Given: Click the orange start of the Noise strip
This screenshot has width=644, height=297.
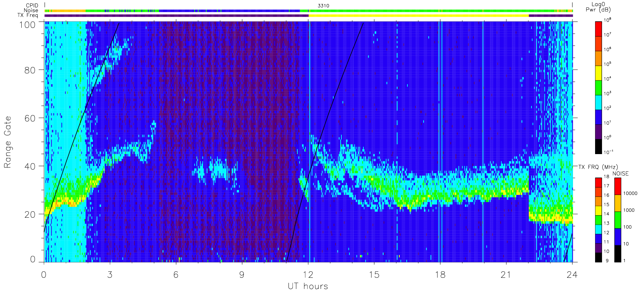Looking at the screenshot, I should pyautogui.click(x=65, y=11).
